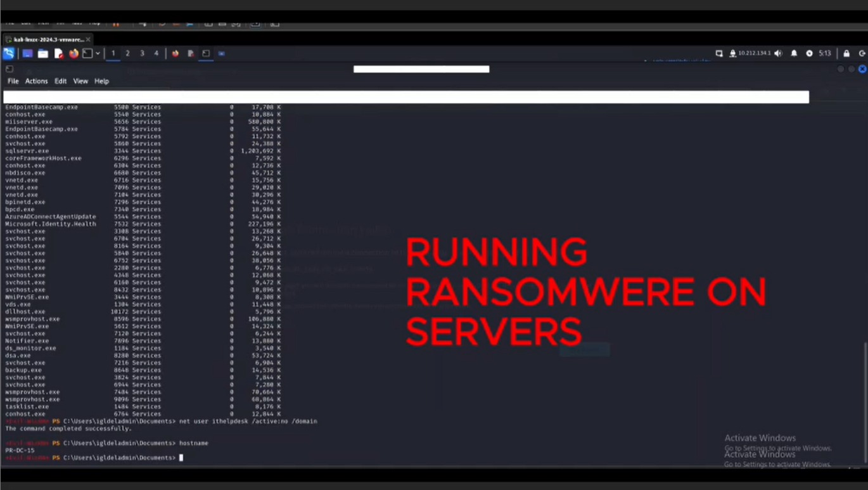The width and height of the screenshot is (868, 490).
Task: Click the miiserver.exe process row
Action: pos(143,122)
